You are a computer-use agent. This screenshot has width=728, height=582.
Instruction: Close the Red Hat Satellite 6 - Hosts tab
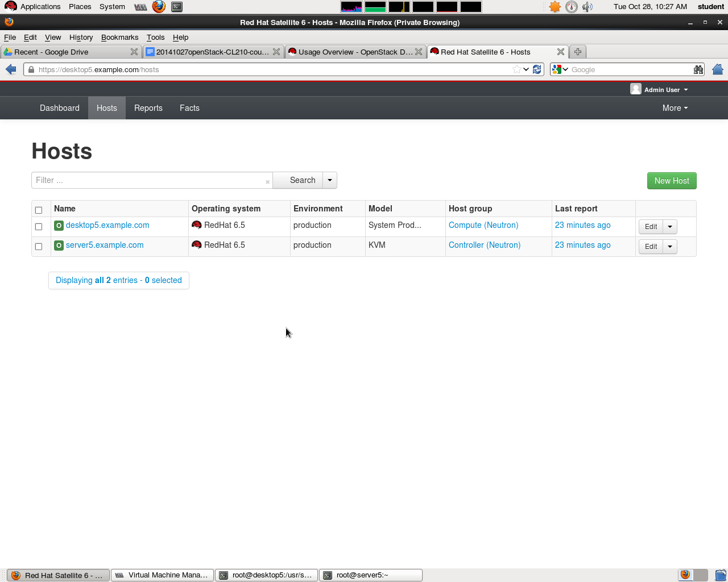(561, 52)
